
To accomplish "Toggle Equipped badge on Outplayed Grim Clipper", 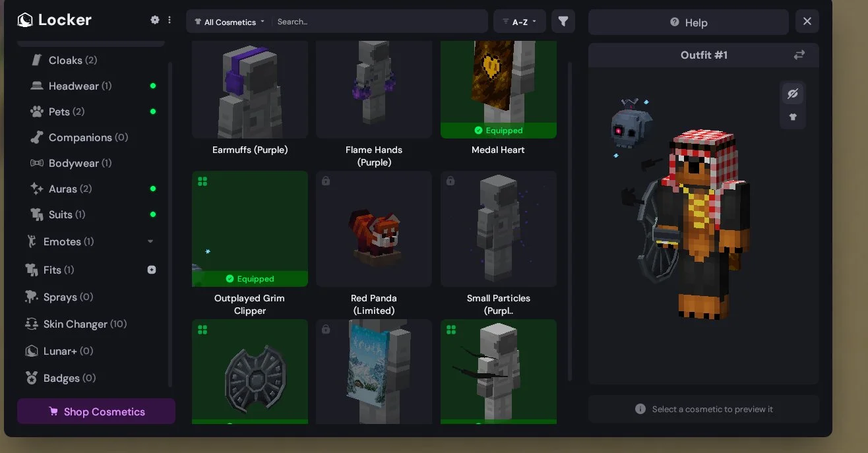I will pos(250,278).
